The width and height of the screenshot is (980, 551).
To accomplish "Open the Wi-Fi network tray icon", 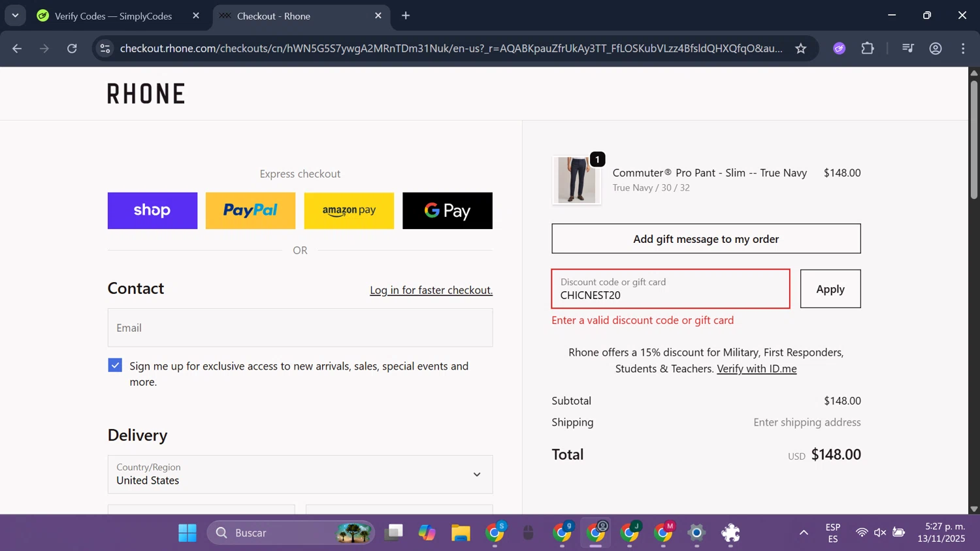I will pyautogui.click(x=862, y=533).
